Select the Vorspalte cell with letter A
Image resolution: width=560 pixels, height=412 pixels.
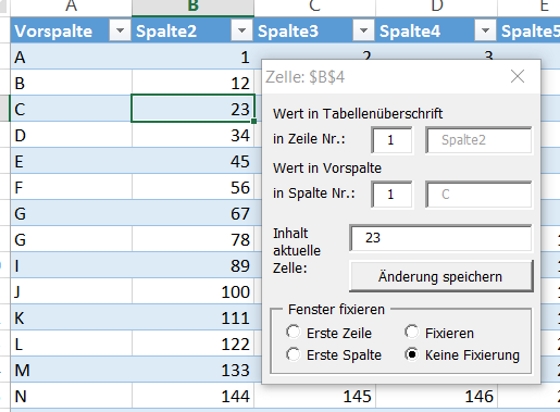click(71, 57)
